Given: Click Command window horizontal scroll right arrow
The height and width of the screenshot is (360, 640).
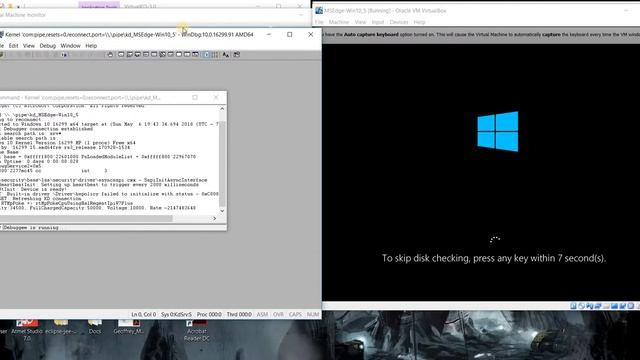Looking at the screenshot, I should [215, 219].
